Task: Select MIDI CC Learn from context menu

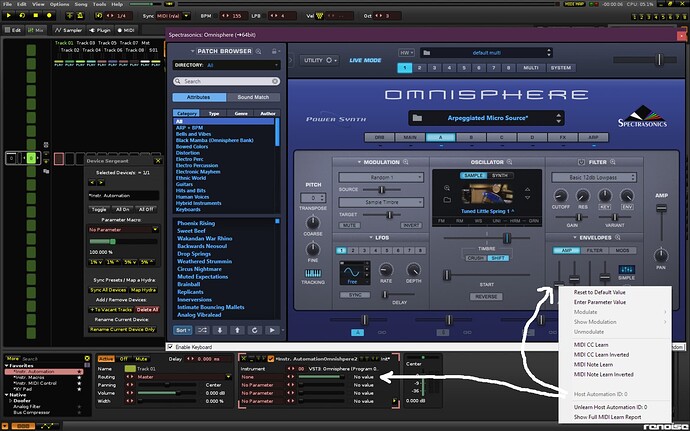Action: [x=591, y=345]
